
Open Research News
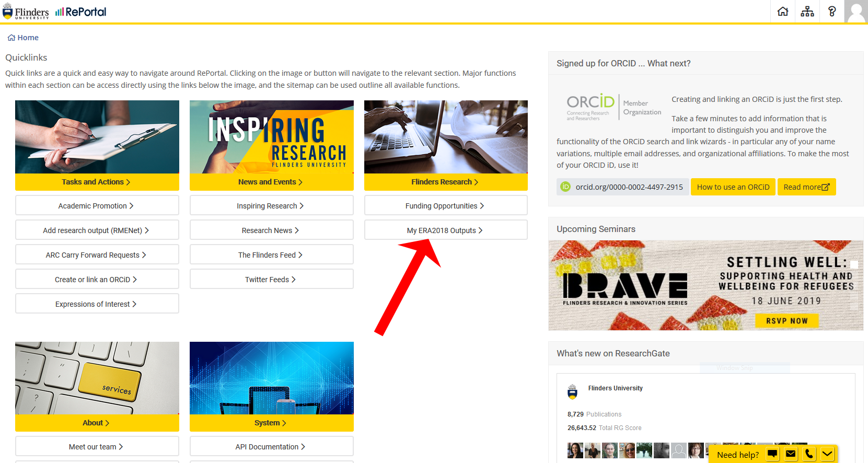271,230
